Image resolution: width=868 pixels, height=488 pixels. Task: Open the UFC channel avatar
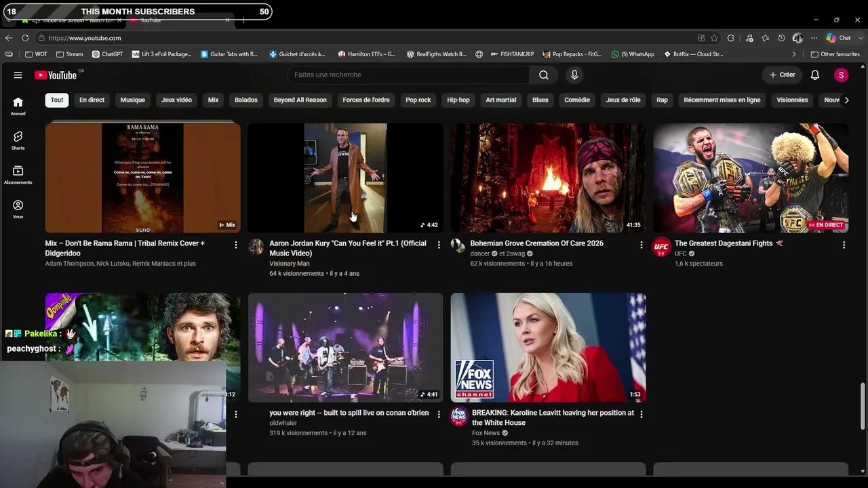(x=661, y=247)
